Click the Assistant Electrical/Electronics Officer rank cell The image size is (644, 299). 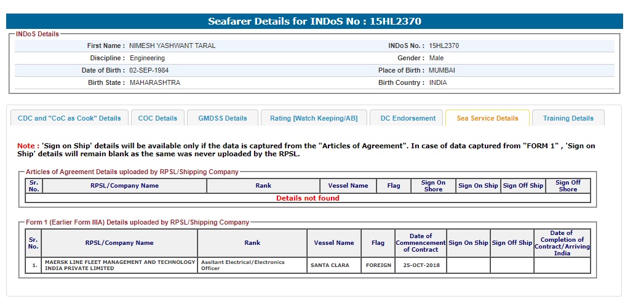click(x=252, y=265)
